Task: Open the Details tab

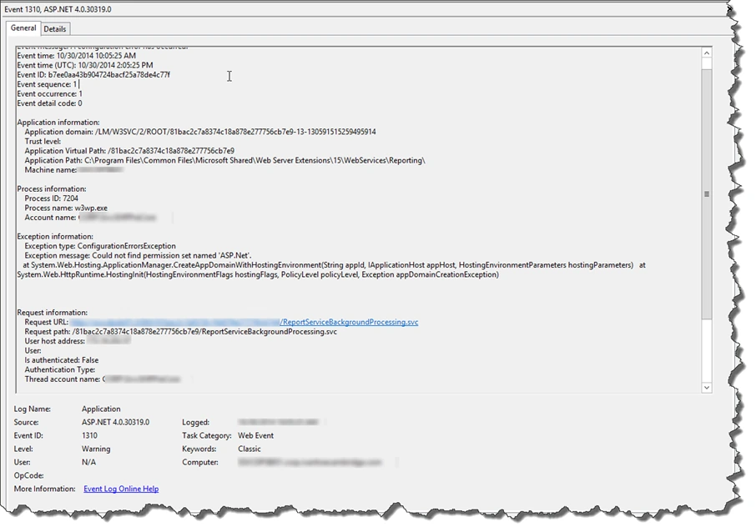Action: click(55, 29)
